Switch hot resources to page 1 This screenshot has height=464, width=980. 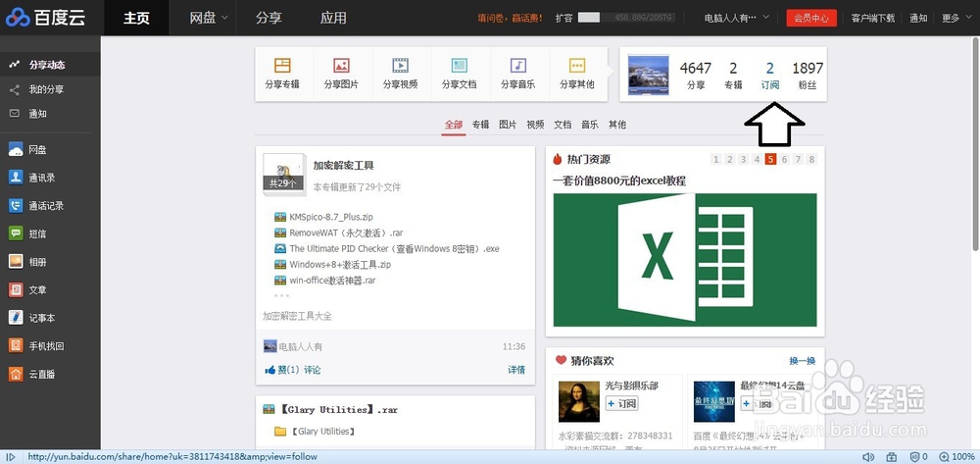pyautogui.click(x=715, y=160)
